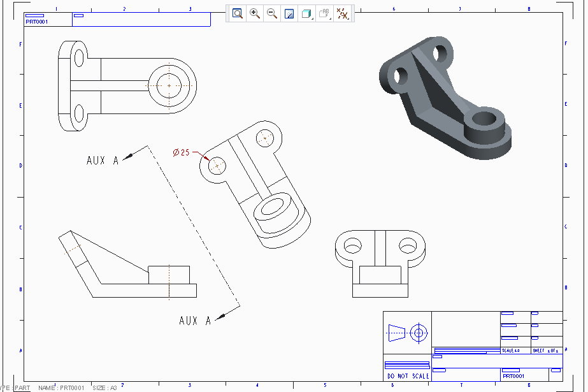Select the Ø25 diameter dimension
588x392 pixels.
click(181, 152)
